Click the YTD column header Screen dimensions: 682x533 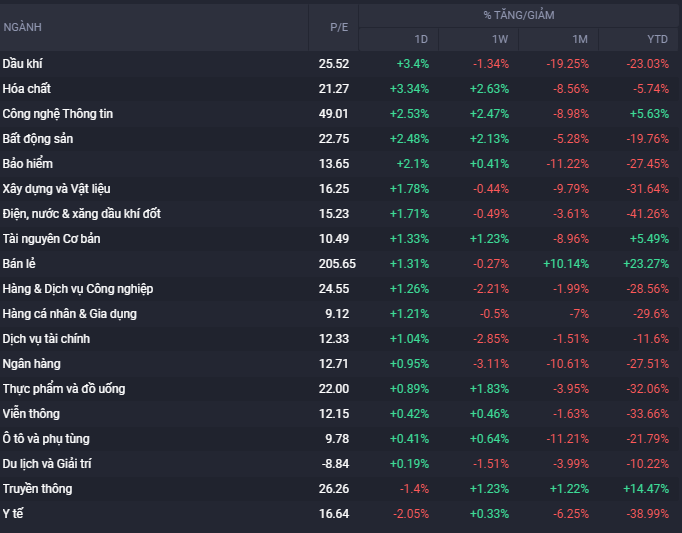tap(657, 39)
